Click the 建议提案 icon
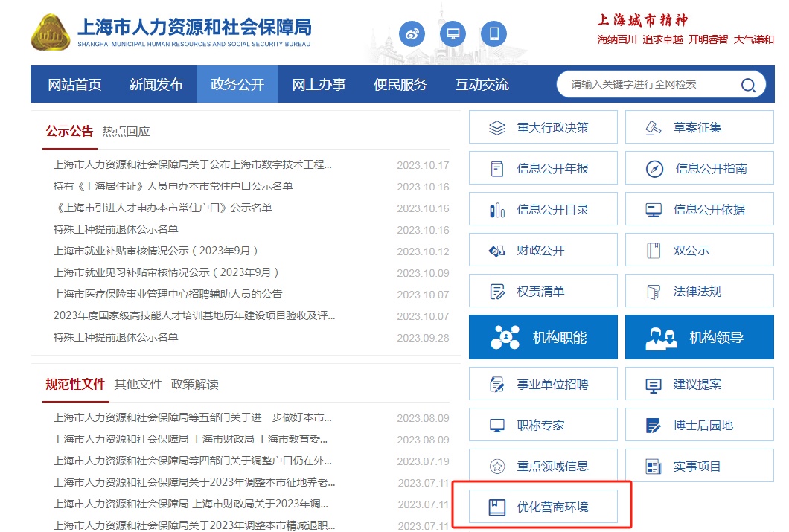 (654, 385)
